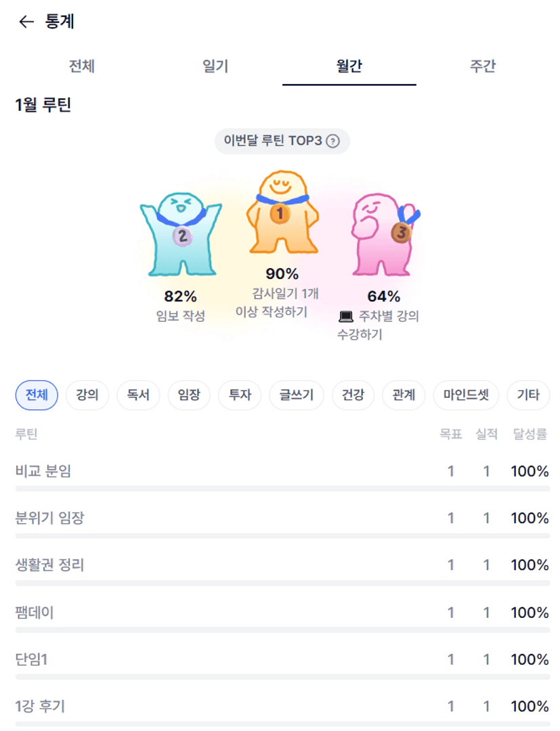
Task: Click the back arrow icon
Action: coord(26,22)
